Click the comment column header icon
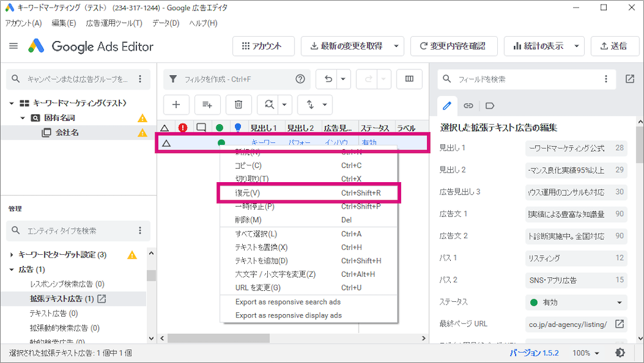Image resolution: width=644 pixels, height=363 pixels. point(201,127)
